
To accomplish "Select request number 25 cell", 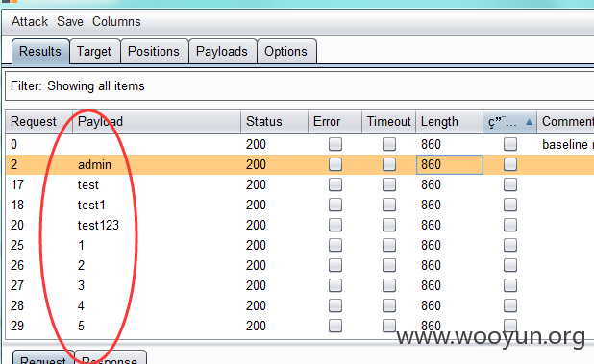I will tap(38, 245).
